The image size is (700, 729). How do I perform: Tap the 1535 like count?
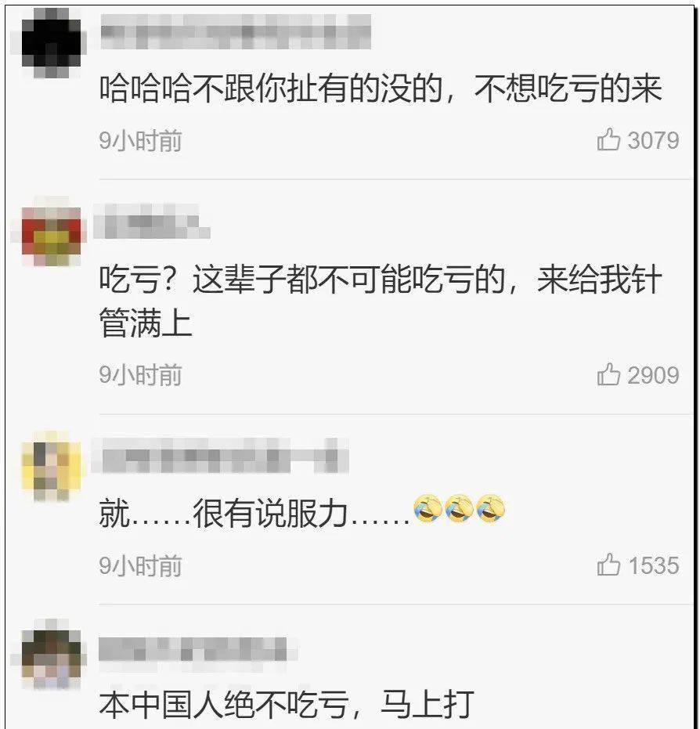click(654, 565)
